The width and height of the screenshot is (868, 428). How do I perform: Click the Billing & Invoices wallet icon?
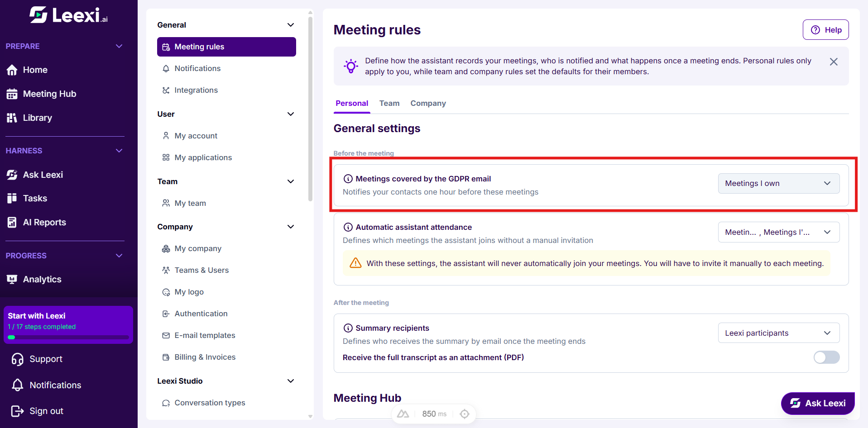pos(166,357)
